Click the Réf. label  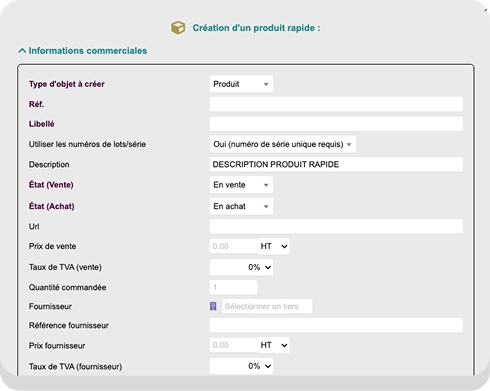pos(36,104)
